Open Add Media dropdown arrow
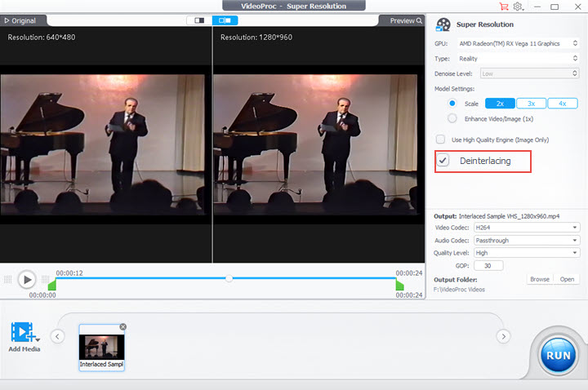Viewport: 588px width, 390px height. (38, 339)
